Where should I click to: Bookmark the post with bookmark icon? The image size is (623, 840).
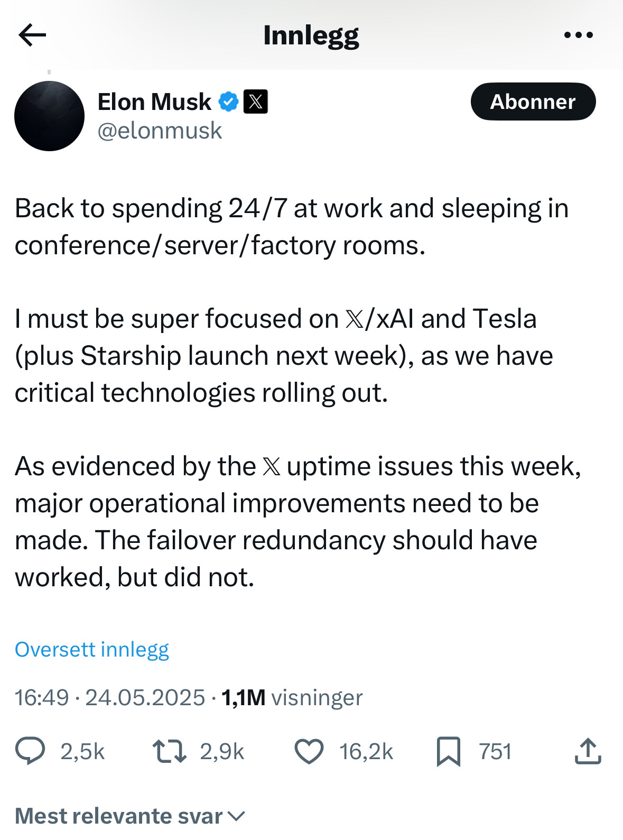pyautogui.click(x=449, y=752)
